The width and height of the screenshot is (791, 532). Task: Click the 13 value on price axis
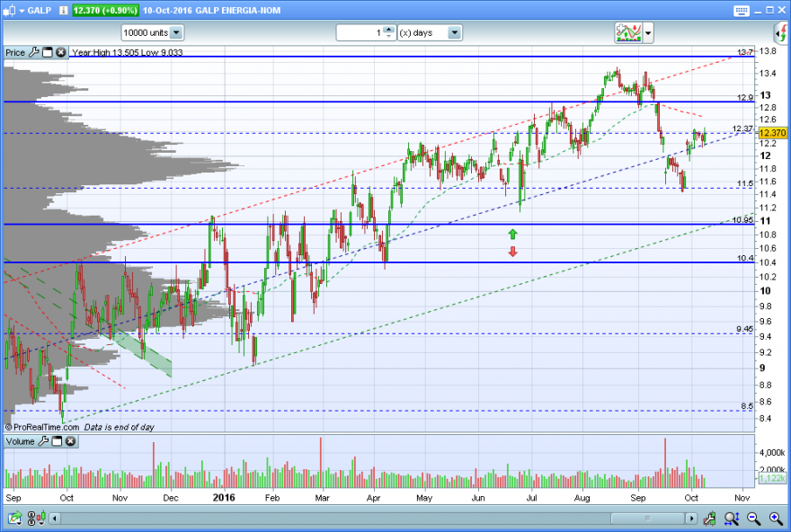click(x=765, y=94)
